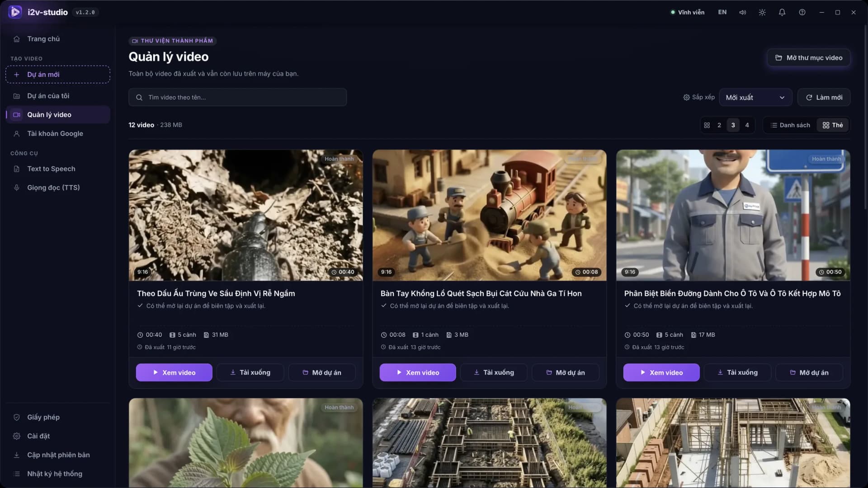Screen dimensions: 868x488
Task: Open Giọng đọc (TTS) tool
Action: tap(58, 188)
